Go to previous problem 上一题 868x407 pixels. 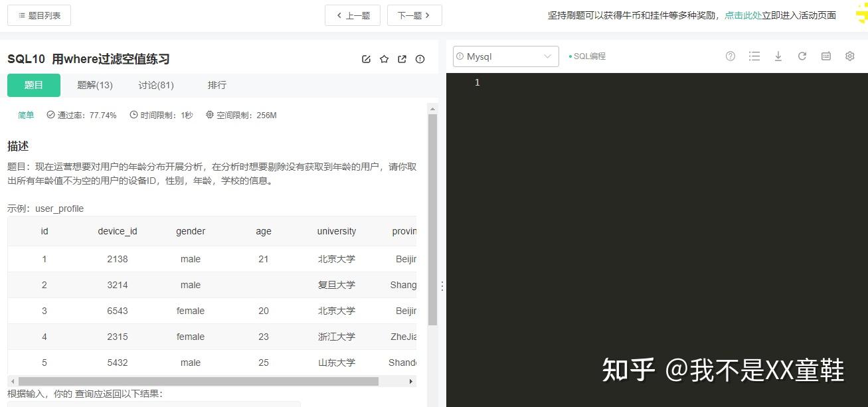(353, 15)
